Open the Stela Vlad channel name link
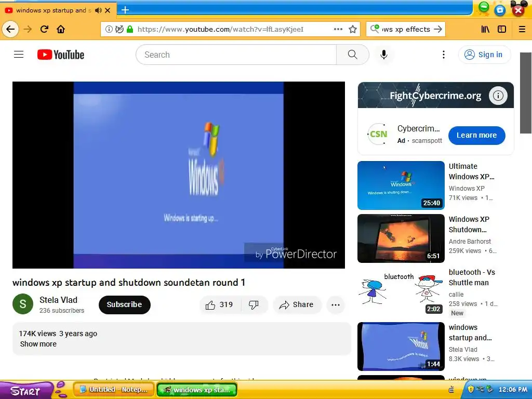The width and height of the screenshot is (532, 399). pyautogui.click(x=58, y=300)
